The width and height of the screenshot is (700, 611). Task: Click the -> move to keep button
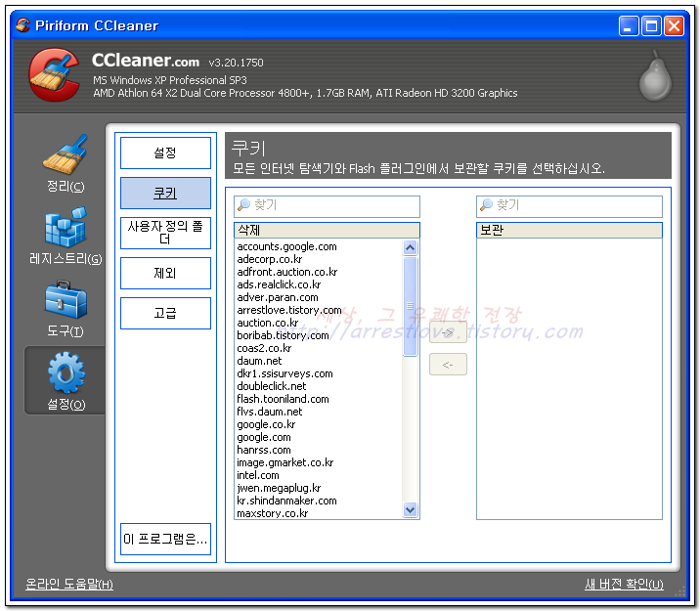pyautogui.click(x=448, y=332)
